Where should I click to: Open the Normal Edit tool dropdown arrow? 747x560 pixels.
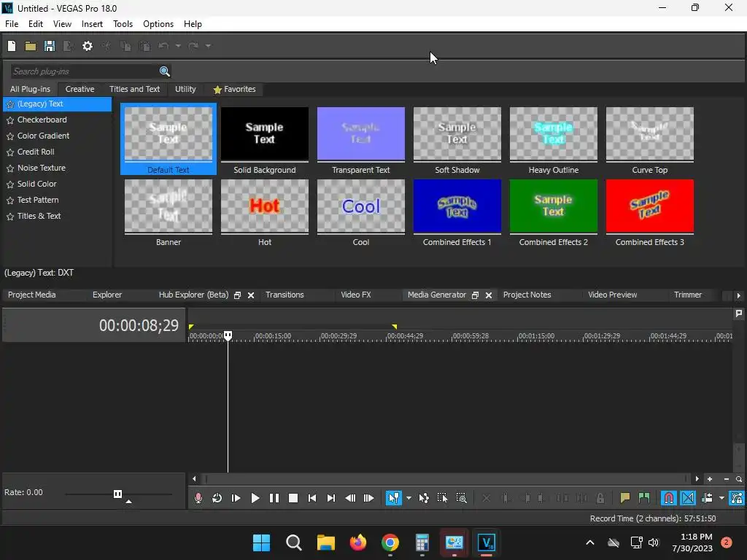pos(409,498)
